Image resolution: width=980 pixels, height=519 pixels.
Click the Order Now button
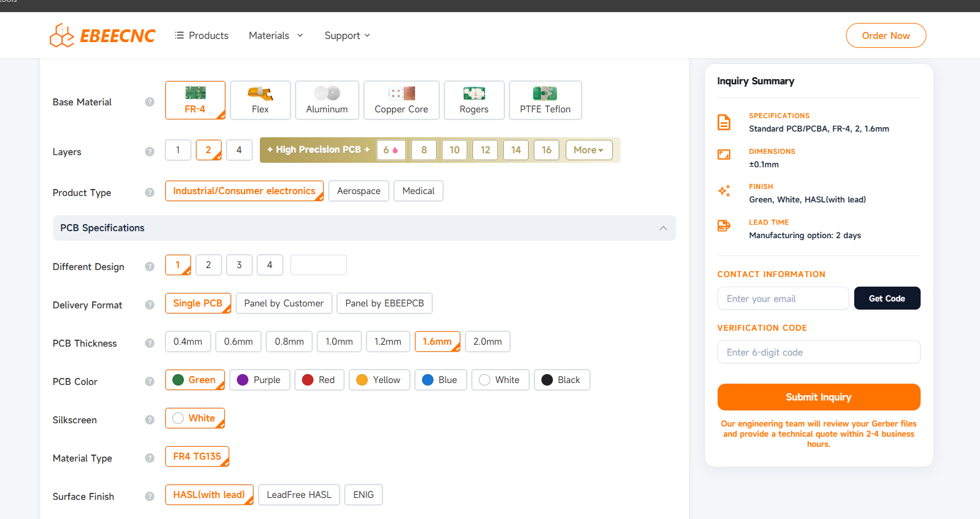(886, 36)
